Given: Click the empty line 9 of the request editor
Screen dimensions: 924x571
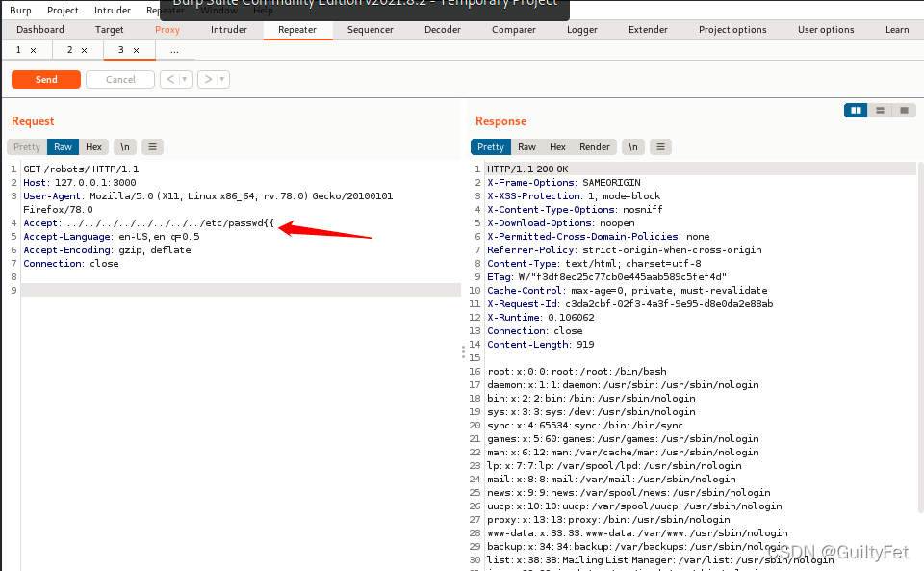Looking at the screenshot, I should [241, 290].
